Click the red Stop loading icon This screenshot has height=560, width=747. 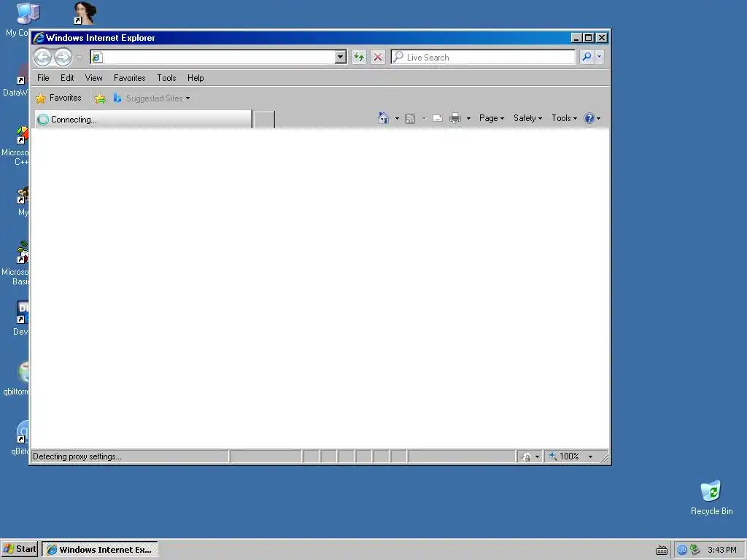pyautogui.click(x=378, y=57)
